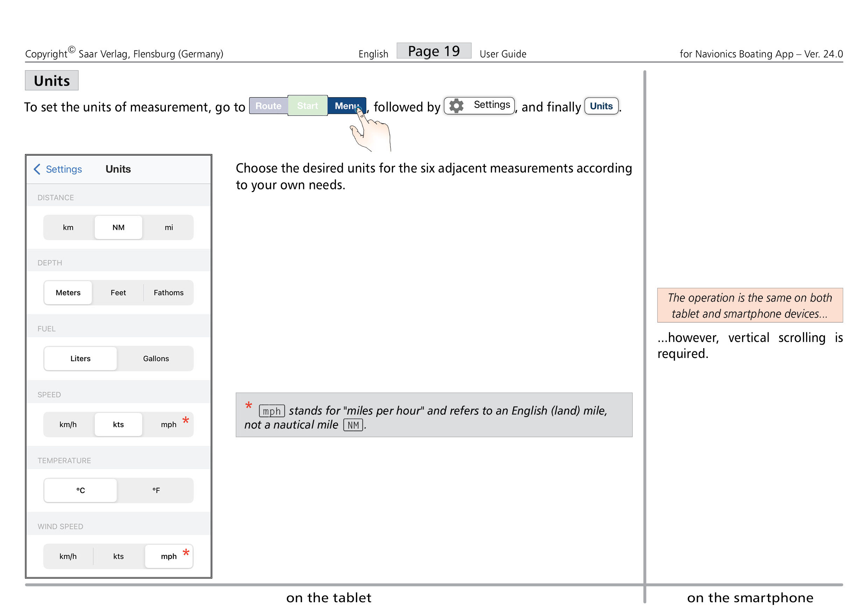Choose Meters for depth
The image size is (868, 612).
coord(68,293)
